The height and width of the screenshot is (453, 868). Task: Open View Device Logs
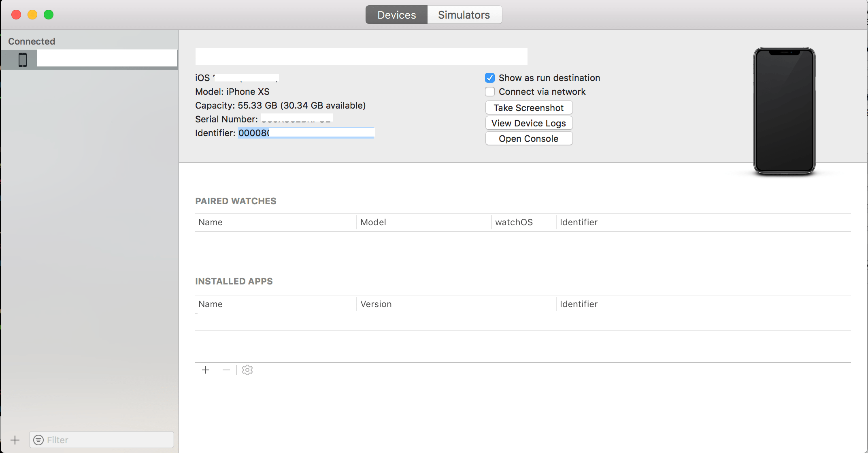point(529,123)
